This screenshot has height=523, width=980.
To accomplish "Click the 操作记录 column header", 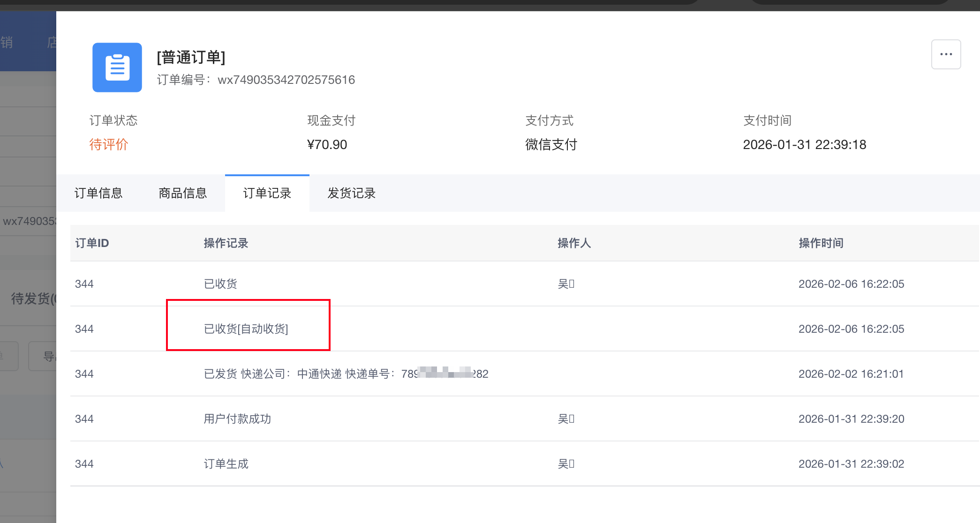I will click(226, 243).
